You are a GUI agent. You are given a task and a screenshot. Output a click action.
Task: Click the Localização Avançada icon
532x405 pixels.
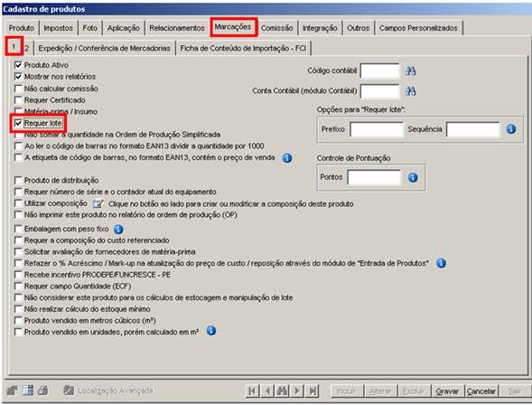point(69,391)
